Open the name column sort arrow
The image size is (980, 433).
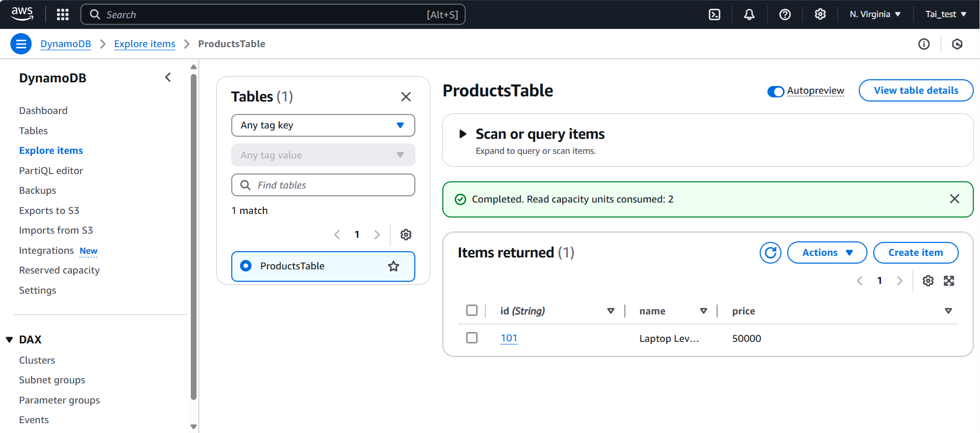(x=704, y=311)
